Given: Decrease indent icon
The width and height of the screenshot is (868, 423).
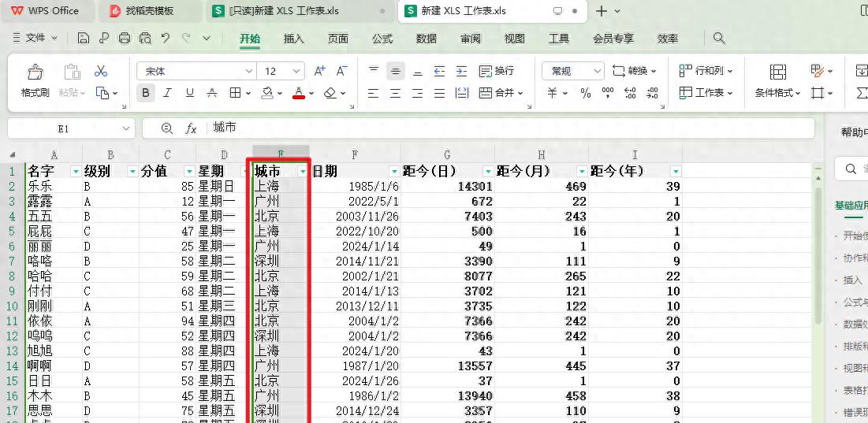Looking at the screenshot, I should [440, 71].
